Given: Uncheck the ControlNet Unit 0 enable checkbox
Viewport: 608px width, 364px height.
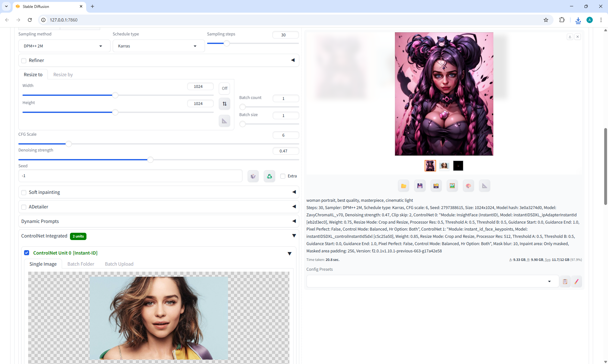Looking at the screenshot, I should (x=27, y=253).
